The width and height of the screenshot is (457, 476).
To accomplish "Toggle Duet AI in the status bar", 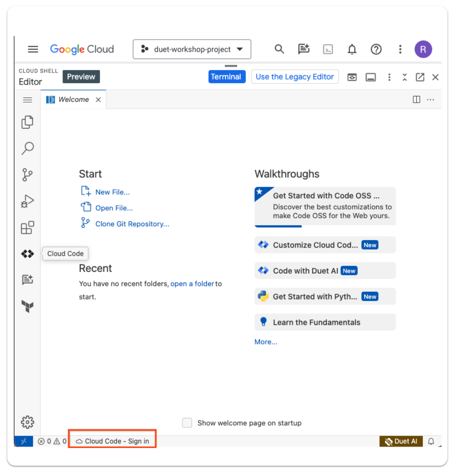I will (x=401, y=441).
